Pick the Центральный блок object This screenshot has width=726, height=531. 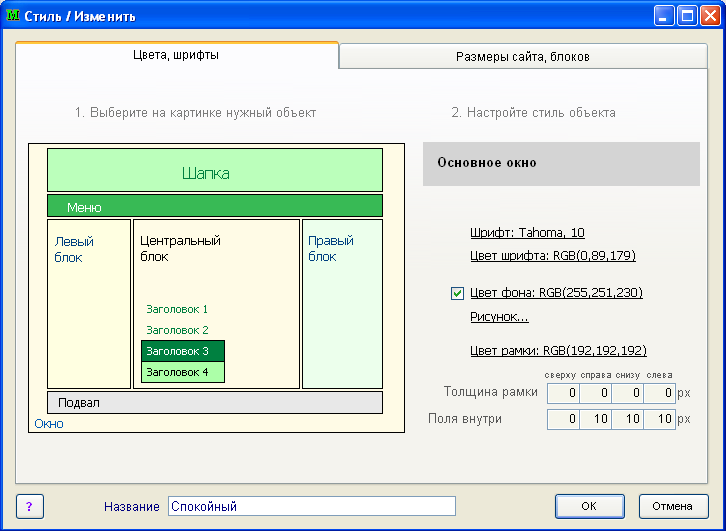point(217,304)
